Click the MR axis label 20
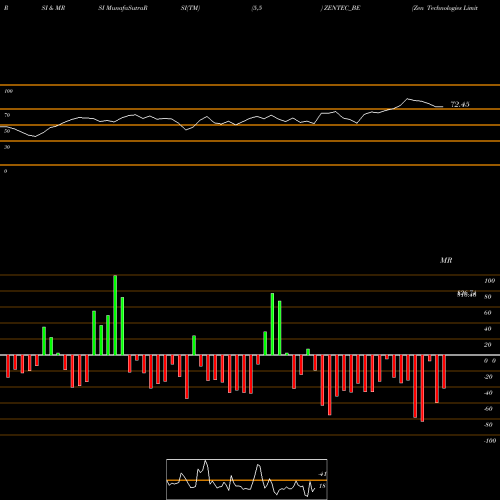The width and height of the screenshot is (500, 500). coord(487,345)
